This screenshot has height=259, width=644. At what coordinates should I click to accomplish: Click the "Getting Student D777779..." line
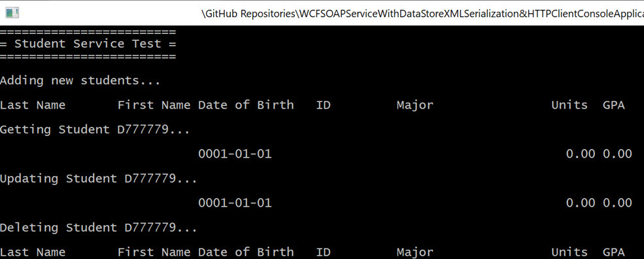click(x=95, y=130)
